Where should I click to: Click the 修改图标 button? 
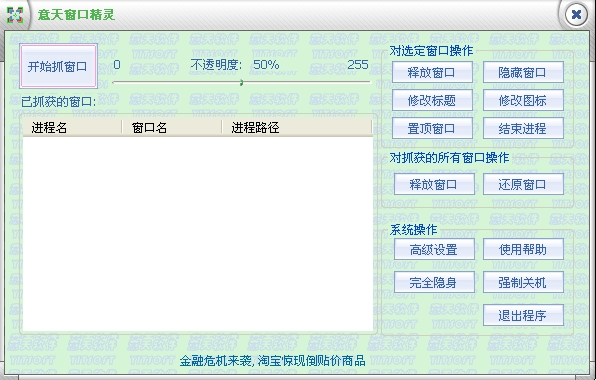[523, 100]
